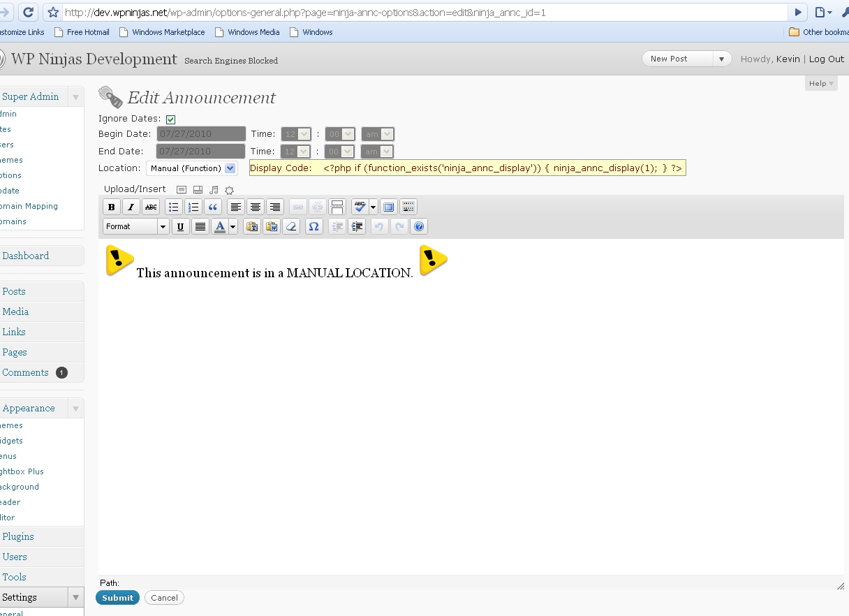The image size is (849, 616).
Task: Uncheck the Ignore Dates checkbox
Action: tap(171, 119)
